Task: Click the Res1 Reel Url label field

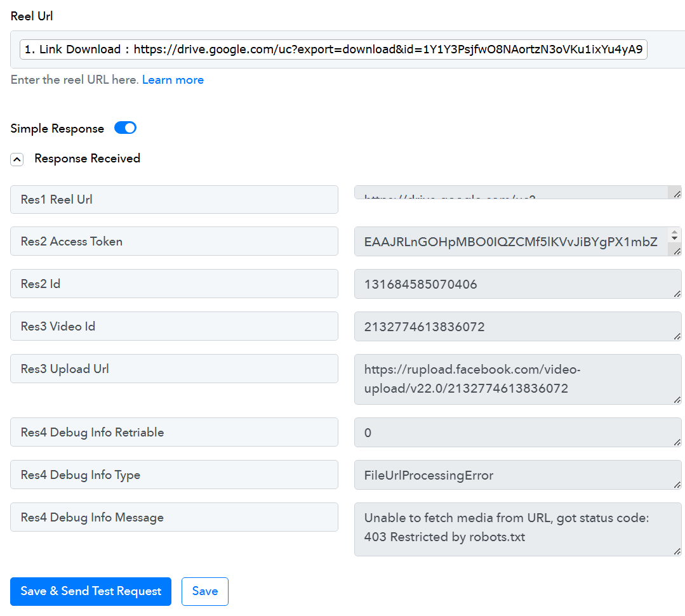Action: click(174, 199)
